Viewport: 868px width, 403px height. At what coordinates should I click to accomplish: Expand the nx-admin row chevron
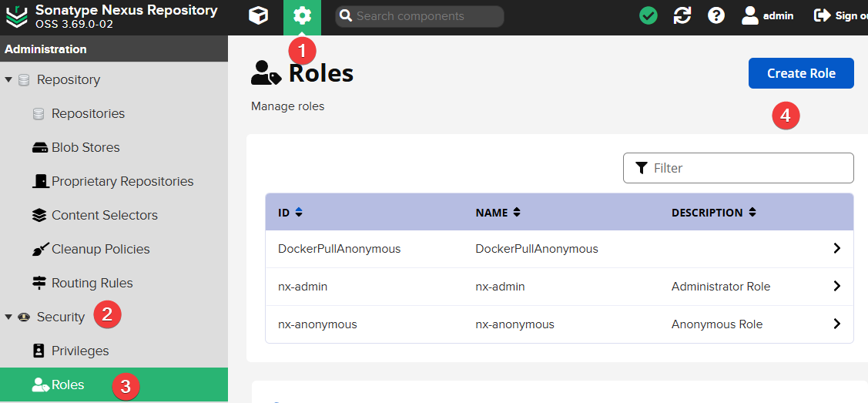[836, 286]
